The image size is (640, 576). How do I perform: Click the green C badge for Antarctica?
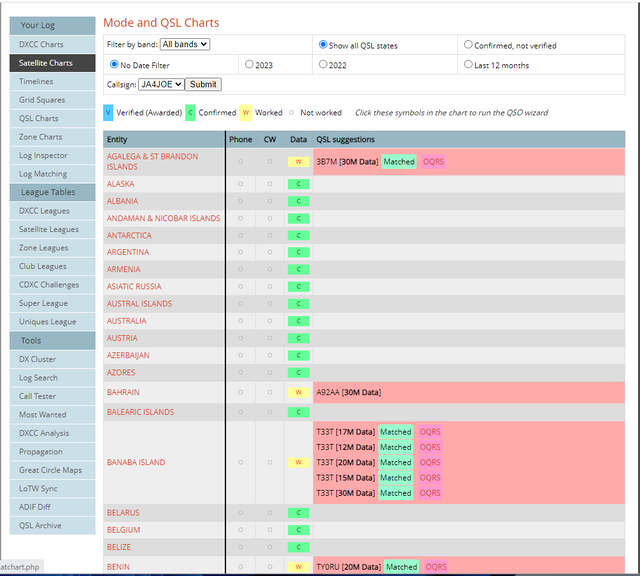(298, 236)
